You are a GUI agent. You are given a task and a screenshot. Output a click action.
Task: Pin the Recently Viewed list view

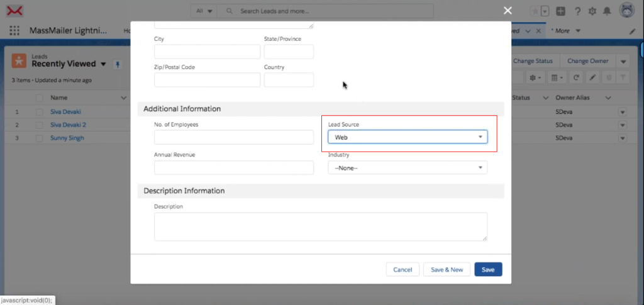pos(118,64)
